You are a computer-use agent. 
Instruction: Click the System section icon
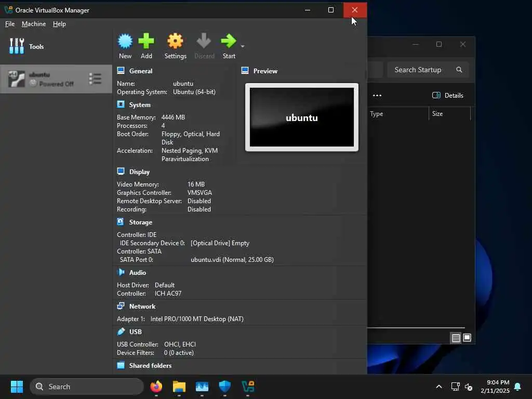[121, 104]
